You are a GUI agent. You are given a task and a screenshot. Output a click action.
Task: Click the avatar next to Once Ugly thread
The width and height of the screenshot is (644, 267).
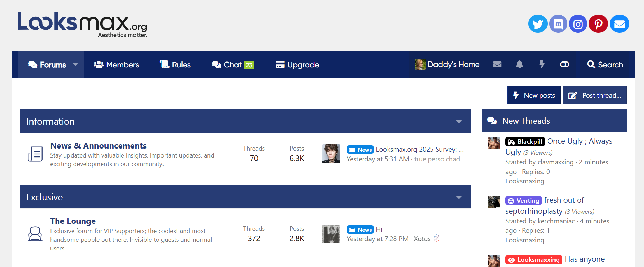click(x=494, y=143)
